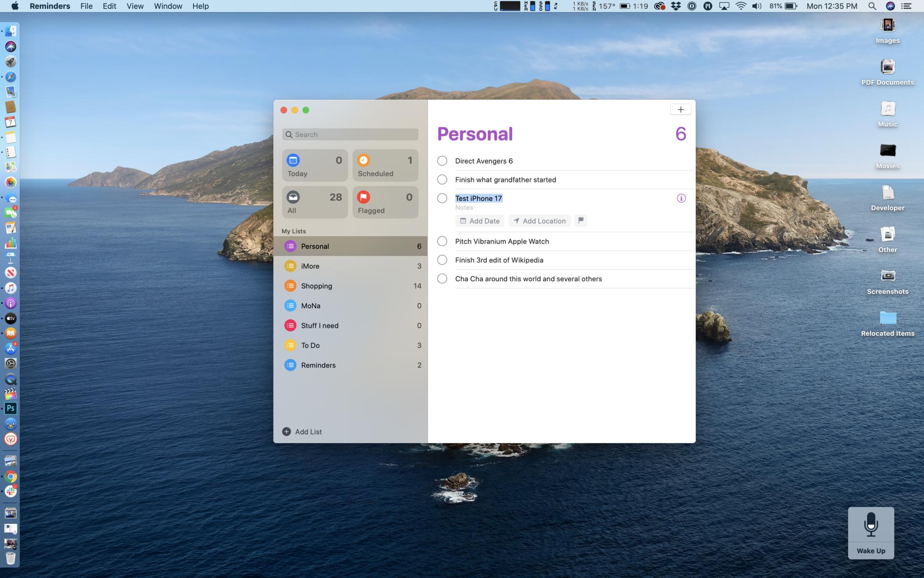
Task: Open Maps from the Dock
Action: (x=11, y=167)
